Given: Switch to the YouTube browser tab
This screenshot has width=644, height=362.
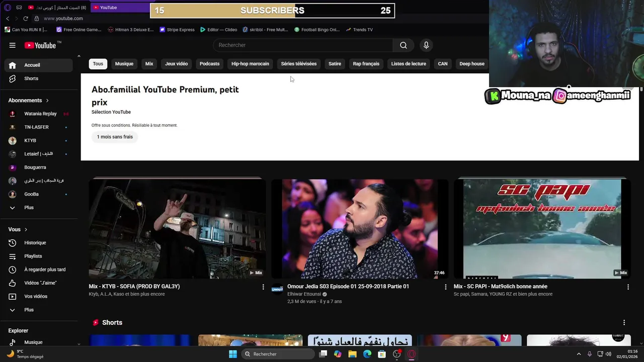Looking at the screenshot, I should pyautogui.click(x=119, y=8).
